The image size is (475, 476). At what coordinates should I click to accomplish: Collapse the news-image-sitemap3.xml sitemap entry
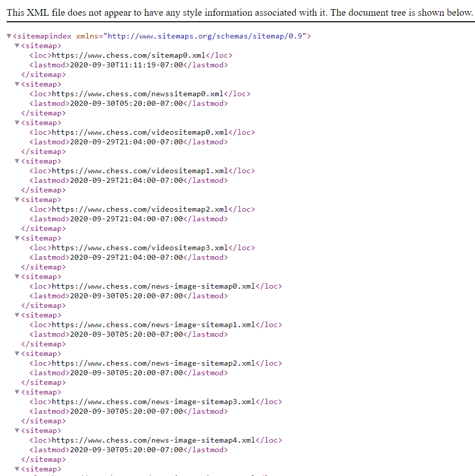click(x=17, y=392)
